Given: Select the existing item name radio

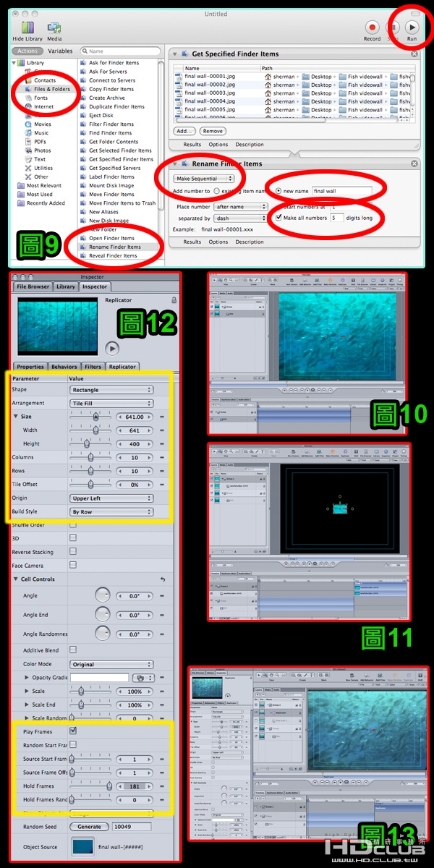Looking at the screenshot, I should pyautogui.click(x=216, y=191).
